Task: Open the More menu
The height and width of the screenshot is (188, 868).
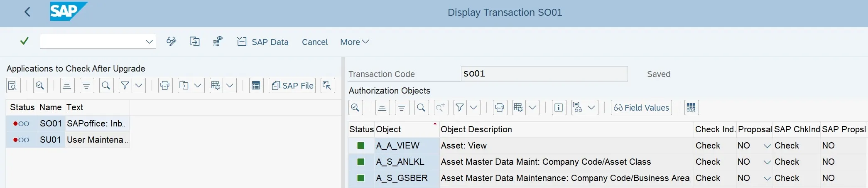Action: [354, 42]
